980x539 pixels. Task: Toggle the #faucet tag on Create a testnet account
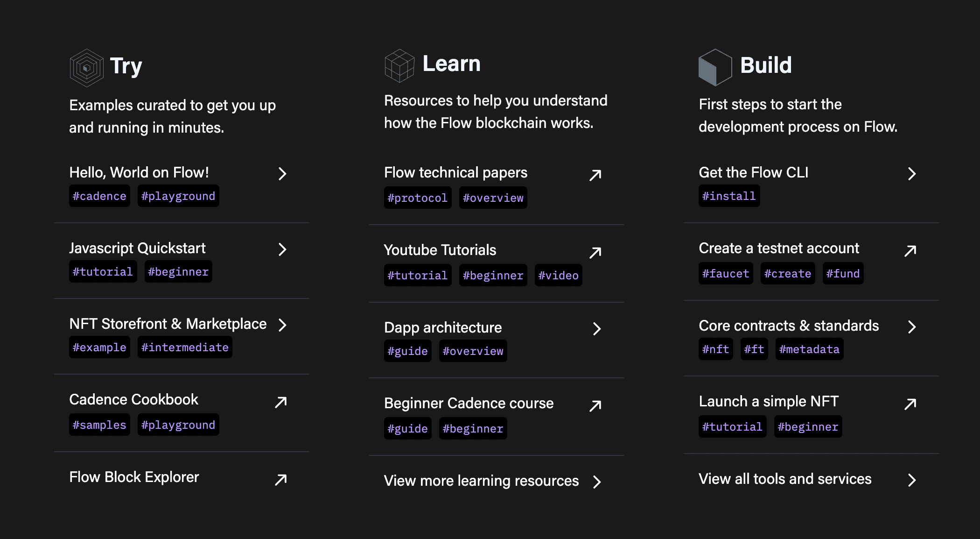(725, 274)
